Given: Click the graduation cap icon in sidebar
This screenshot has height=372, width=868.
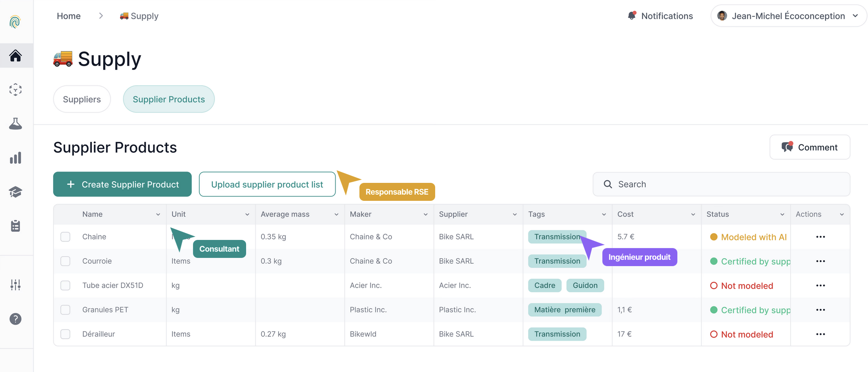Looking at the screenshot, I should [16, 192].
